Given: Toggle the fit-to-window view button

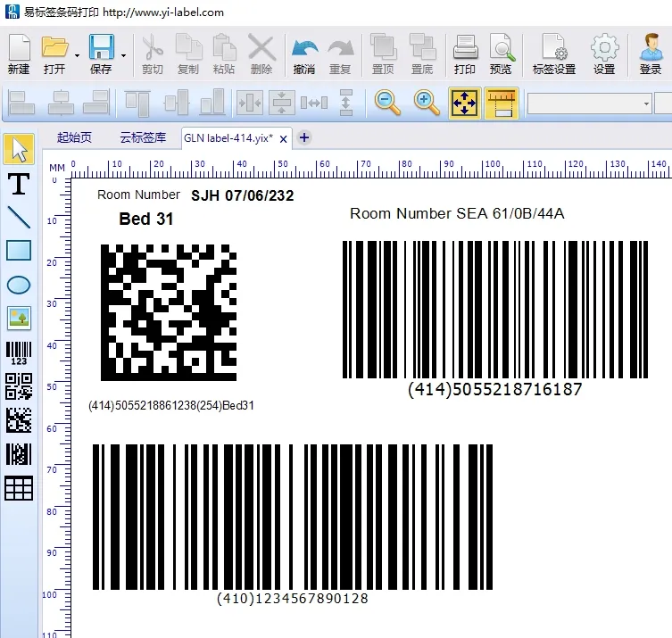Looking at the screenshot, I should [x=464, y=104].
